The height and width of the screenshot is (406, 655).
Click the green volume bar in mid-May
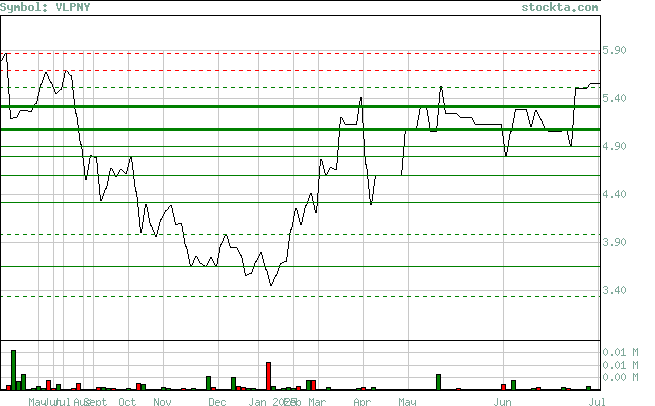(439, 382)
